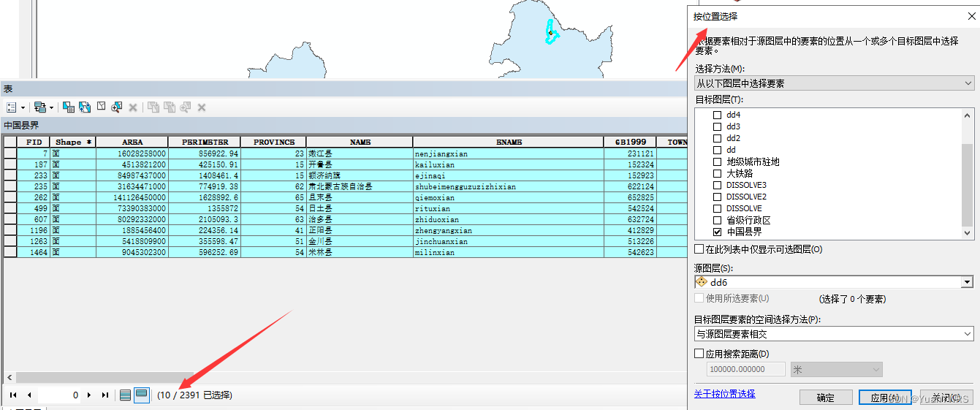Click the 确定 button
980x410 pixels.
tap(826, 398)
